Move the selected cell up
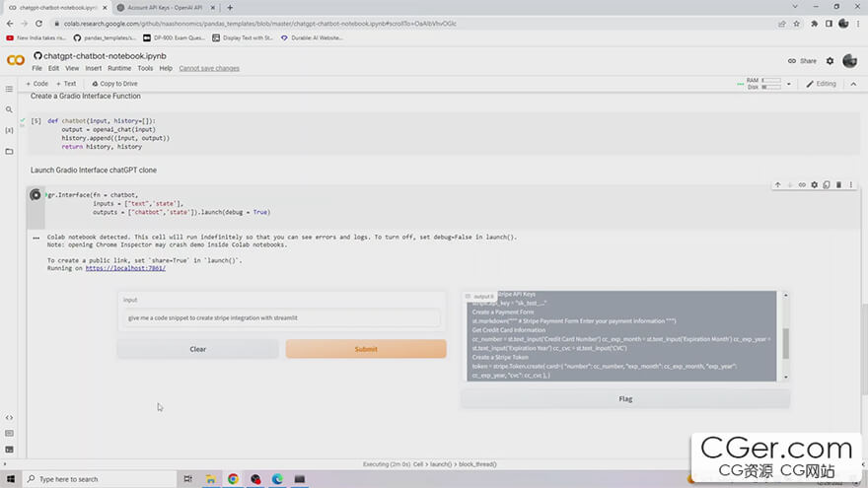This screenshot has width=868, height=488. point(777,184)
